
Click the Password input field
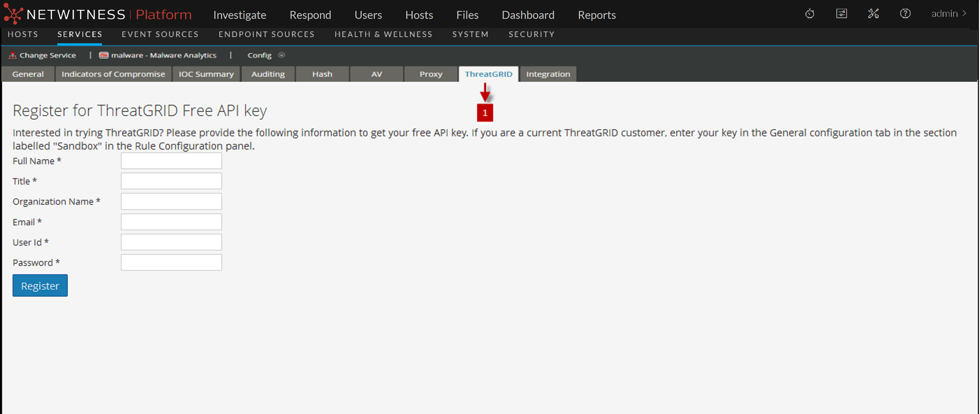[171, 262]
